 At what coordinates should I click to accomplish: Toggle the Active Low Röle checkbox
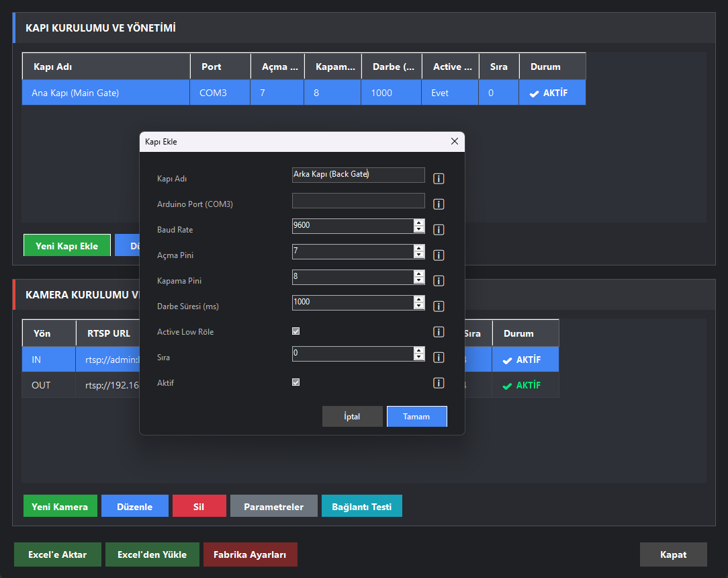[x=295, y=331]
